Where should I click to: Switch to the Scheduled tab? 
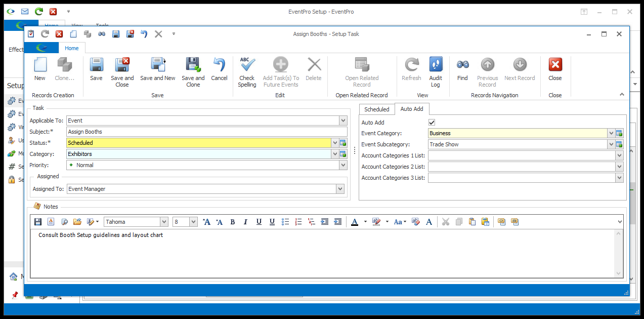coord(377,109)
